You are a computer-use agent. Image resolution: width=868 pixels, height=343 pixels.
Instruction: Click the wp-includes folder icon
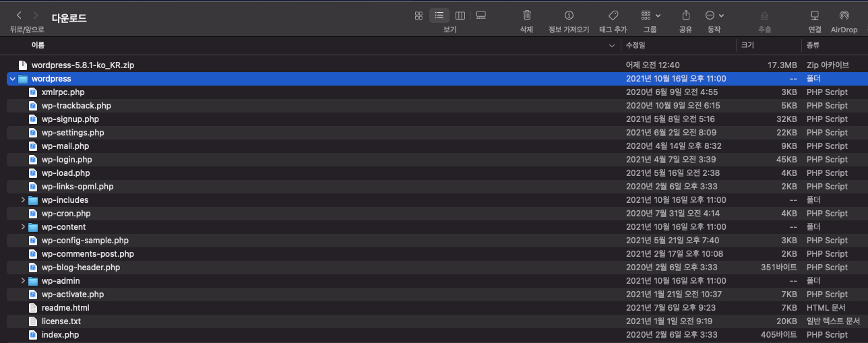[33, 200]
